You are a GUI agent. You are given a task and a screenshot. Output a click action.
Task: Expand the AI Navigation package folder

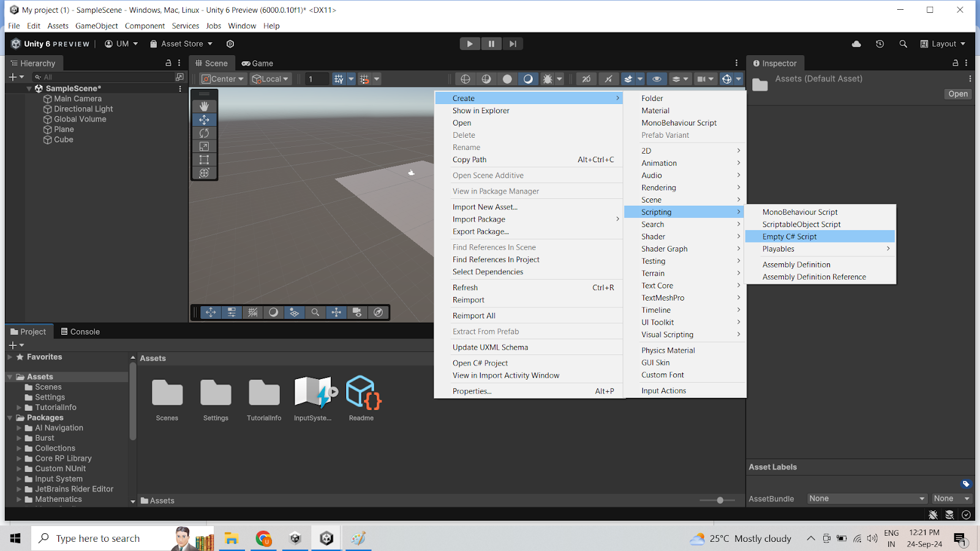point(19,428)
